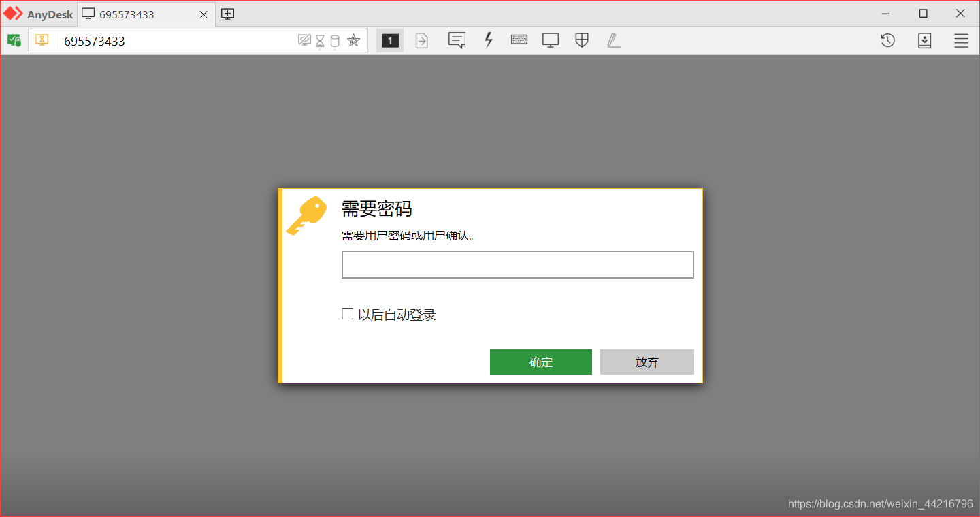The height and width of the screenshot is (517, 980).
Task: Click the cylinder icon in address bar
Action: (x=335, y=42)
